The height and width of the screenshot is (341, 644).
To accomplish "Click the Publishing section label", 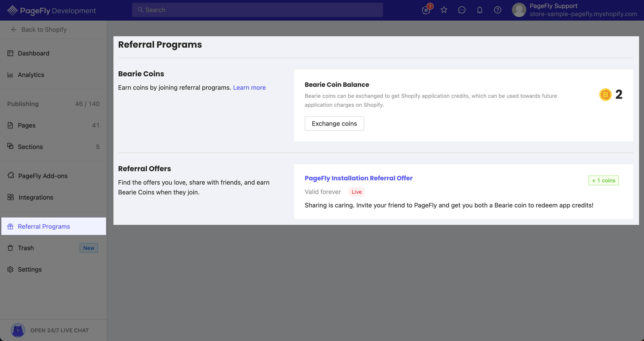I will click(x=23, y=104).
